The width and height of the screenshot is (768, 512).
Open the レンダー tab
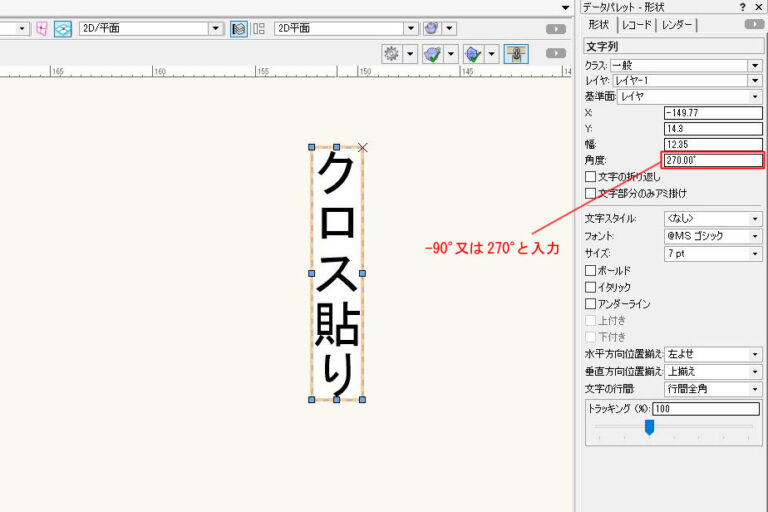(x=677, y=24)
